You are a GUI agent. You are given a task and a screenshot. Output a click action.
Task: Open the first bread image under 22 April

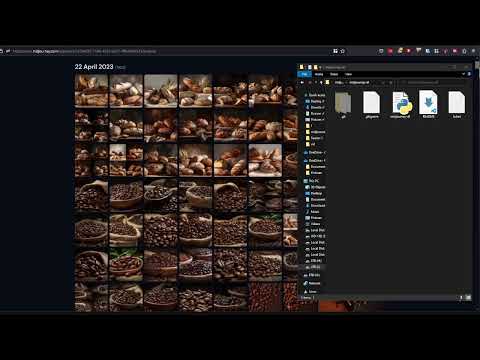point(91,90)
